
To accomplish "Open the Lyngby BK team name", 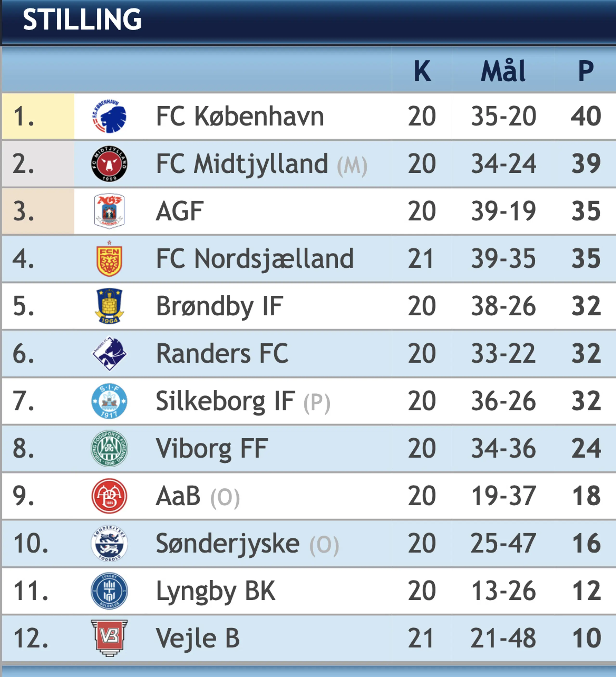I will 216,591.
